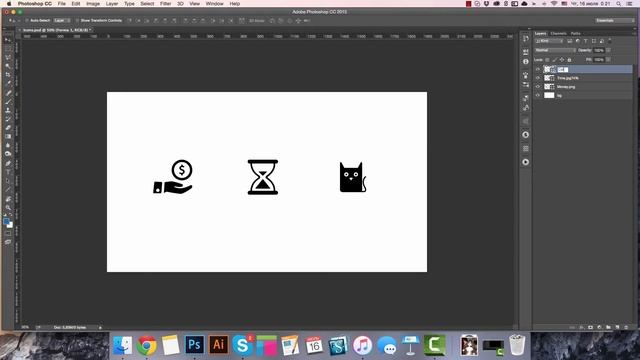
Task: Select the Crop tool
Action: [8, 74]
